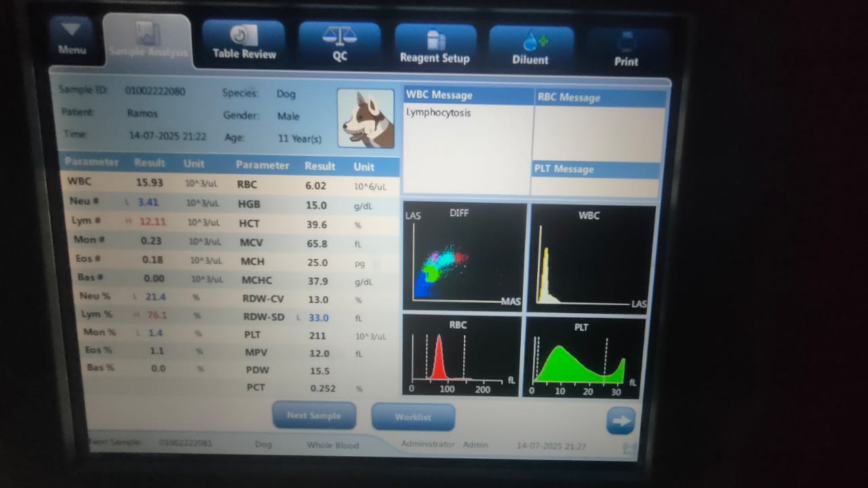Click the QC balance scale icon

point(340,36)
